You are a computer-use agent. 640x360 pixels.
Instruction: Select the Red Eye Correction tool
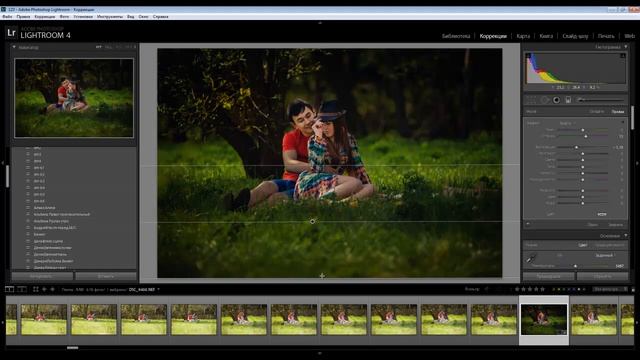point(556,100)
